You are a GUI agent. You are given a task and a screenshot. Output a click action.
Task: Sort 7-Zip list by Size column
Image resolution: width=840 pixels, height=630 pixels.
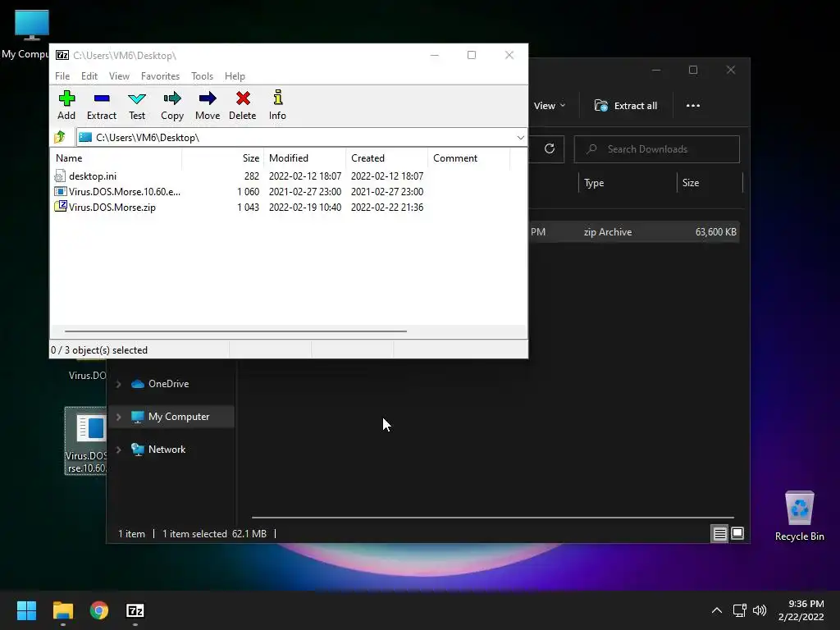point(223,158)
